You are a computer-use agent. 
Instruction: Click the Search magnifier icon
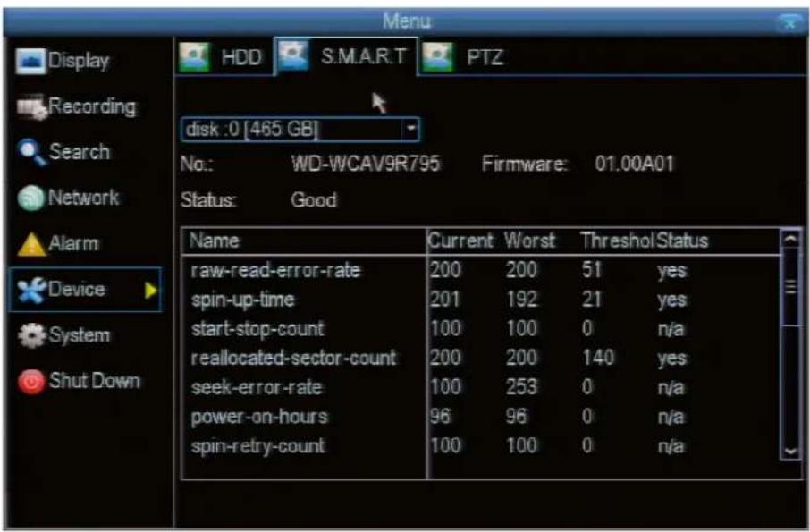(32, 153)
